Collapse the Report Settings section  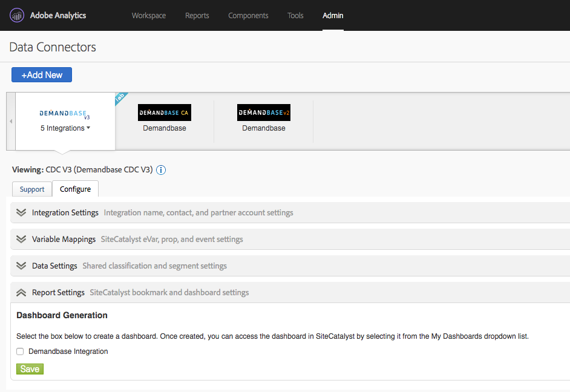click(x=21, y=292)
